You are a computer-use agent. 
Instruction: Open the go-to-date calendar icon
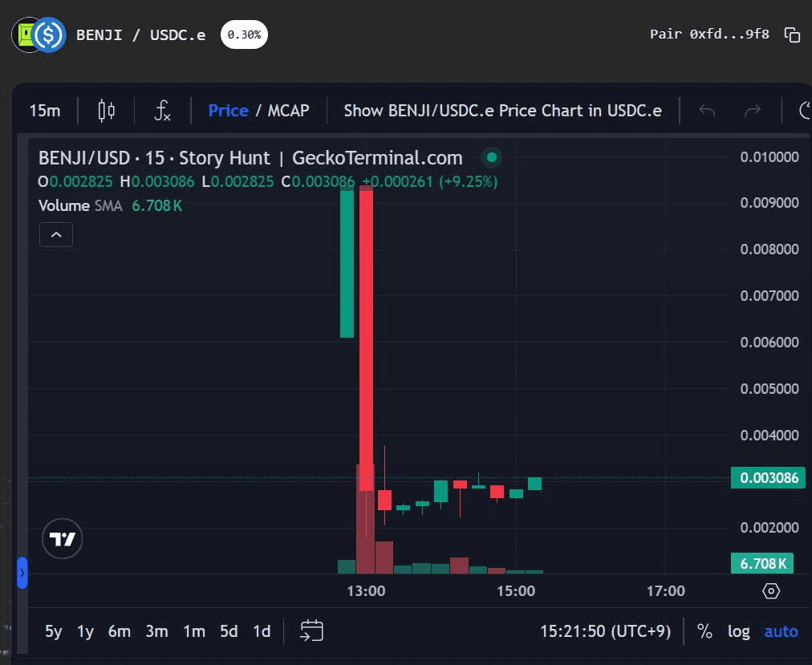[x=311, y=631]
